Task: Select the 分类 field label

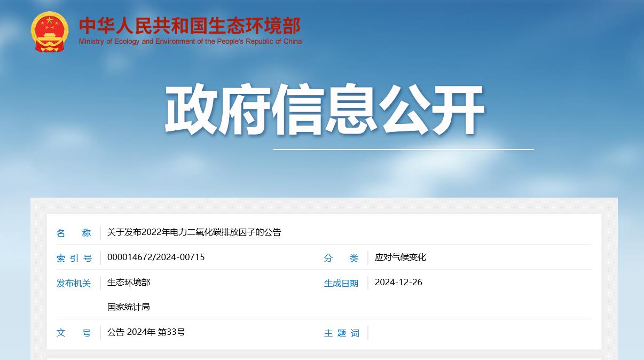Action: (x=341, y=258)
